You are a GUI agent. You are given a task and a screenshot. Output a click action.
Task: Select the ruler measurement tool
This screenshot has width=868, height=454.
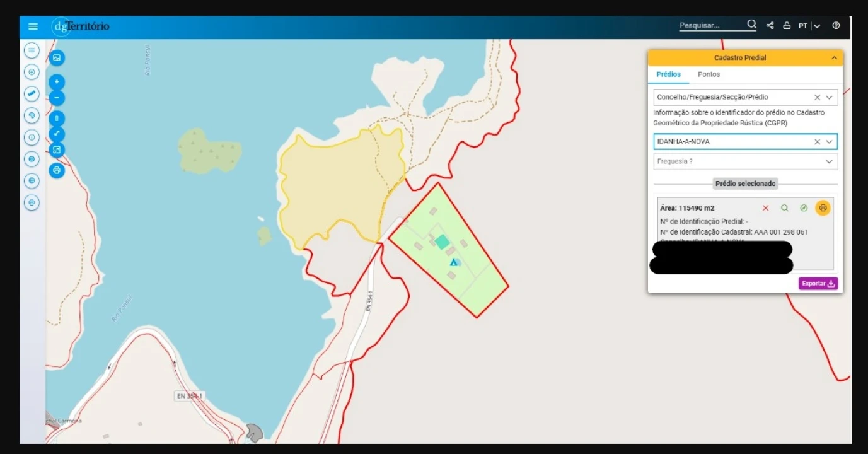[32, 94]
